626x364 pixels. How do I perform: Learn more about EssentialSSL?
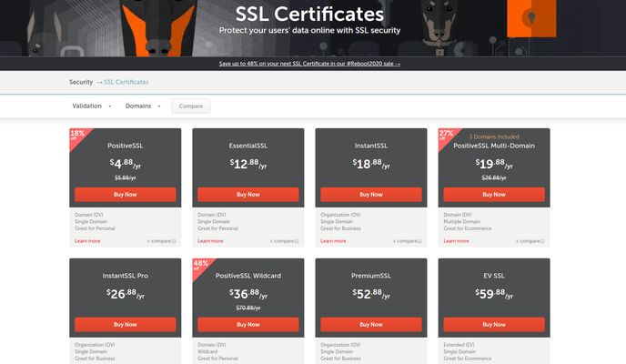(210, 241)
